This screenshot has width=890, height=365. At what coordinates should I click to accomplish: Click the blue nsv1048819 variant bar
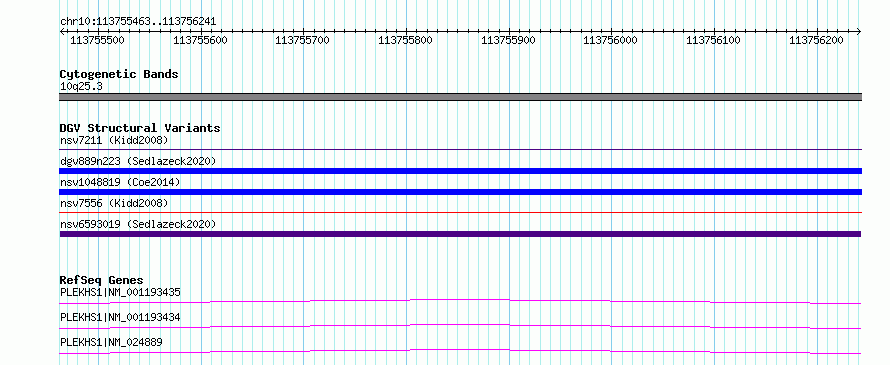point(460,192)
